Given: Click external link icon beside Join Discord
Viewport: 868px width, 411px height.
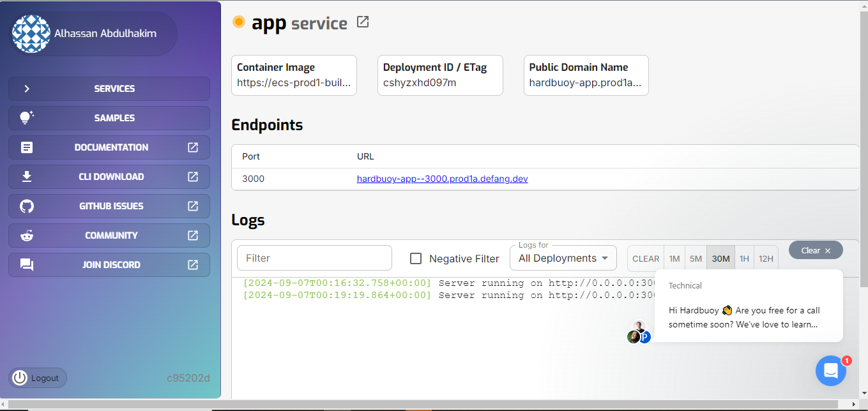Looking at the screenshot, I should [x=193, y=265].
